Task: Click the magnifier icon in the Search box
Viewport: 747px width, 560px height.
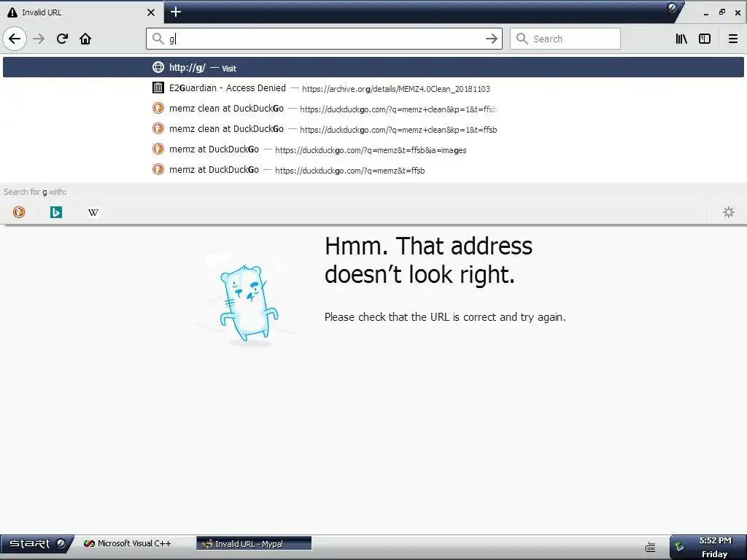Action: tap(522, 39)
